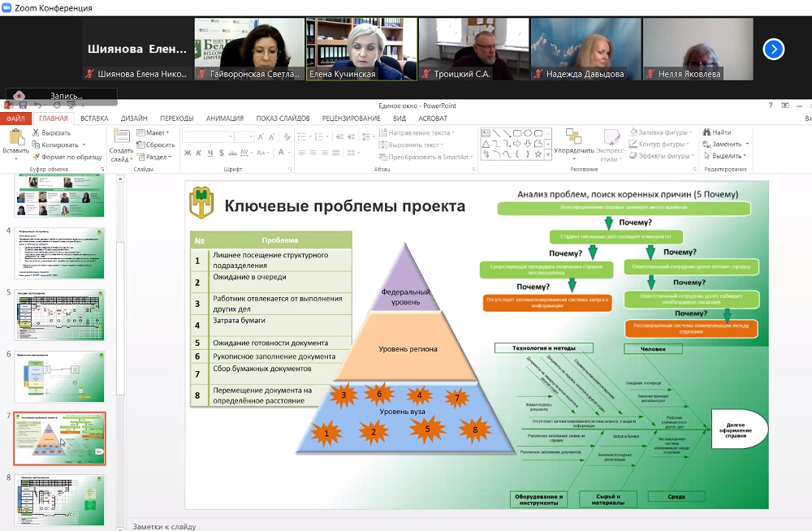Click the Paste (Вставить) clipboard icon

click(x=15, y=137)
